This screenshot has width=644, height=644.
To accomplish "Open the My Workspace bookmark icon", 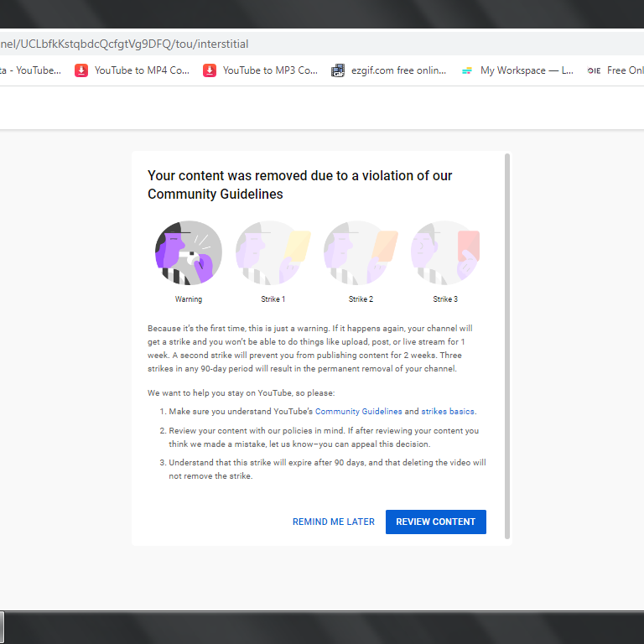I will pos(467,70).
